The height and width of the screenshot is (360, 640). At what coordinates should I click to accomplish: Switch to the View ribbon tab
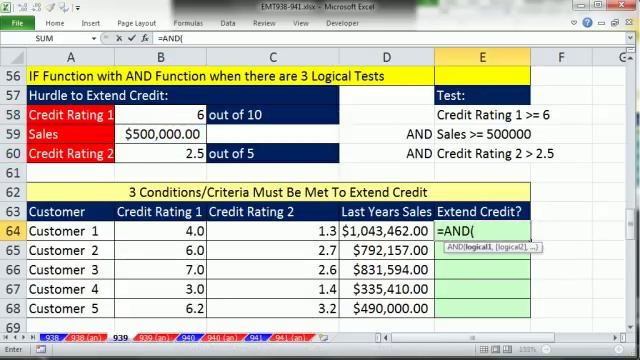pyautogui.click(x=301, y=23)
